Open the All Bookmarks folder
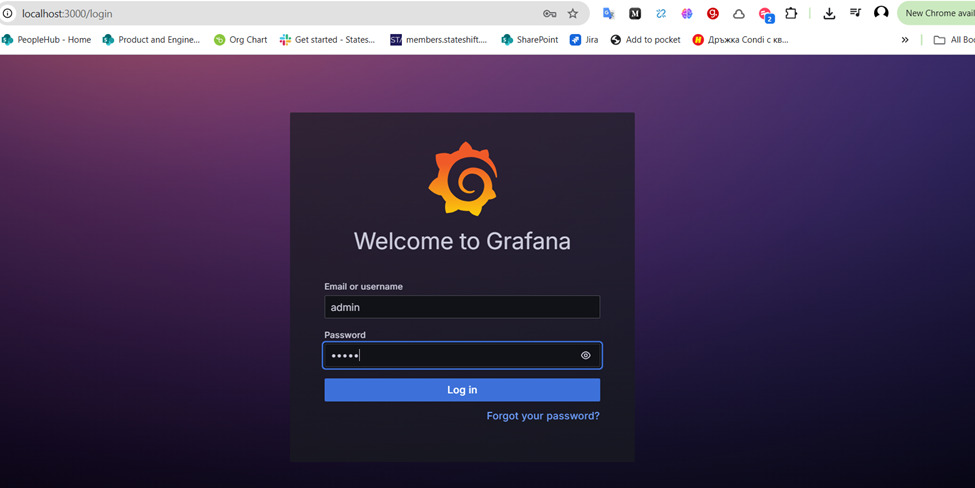The width and height of the screenshot is (975, 488). [x=954, y=40]
